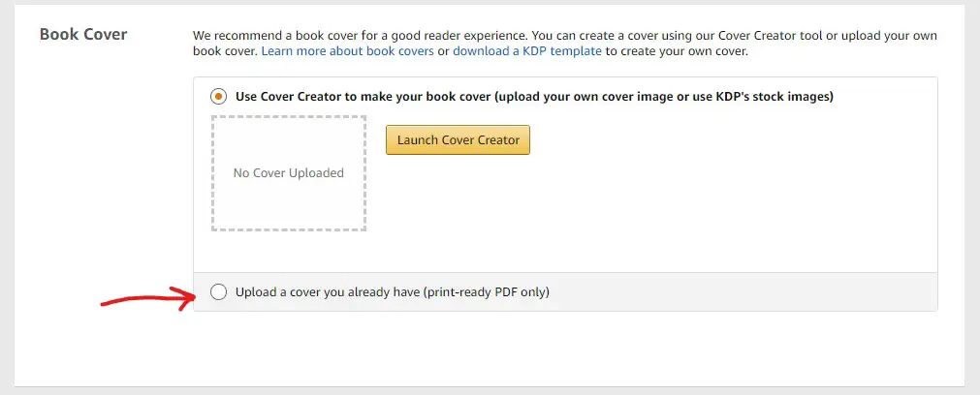Click the Use Cover Creator option label text

pyautogui.click(x=534, y=97)
